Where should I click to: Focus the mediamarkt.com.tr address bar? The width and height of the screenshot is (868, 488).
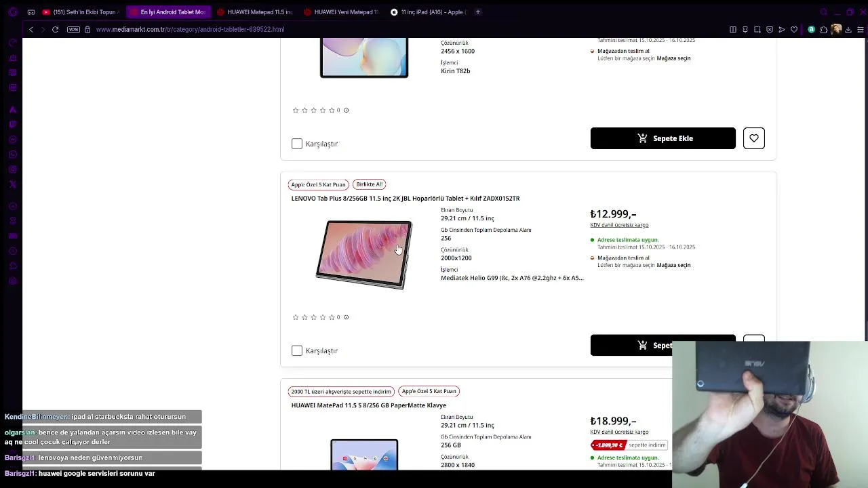coord(190,29)
